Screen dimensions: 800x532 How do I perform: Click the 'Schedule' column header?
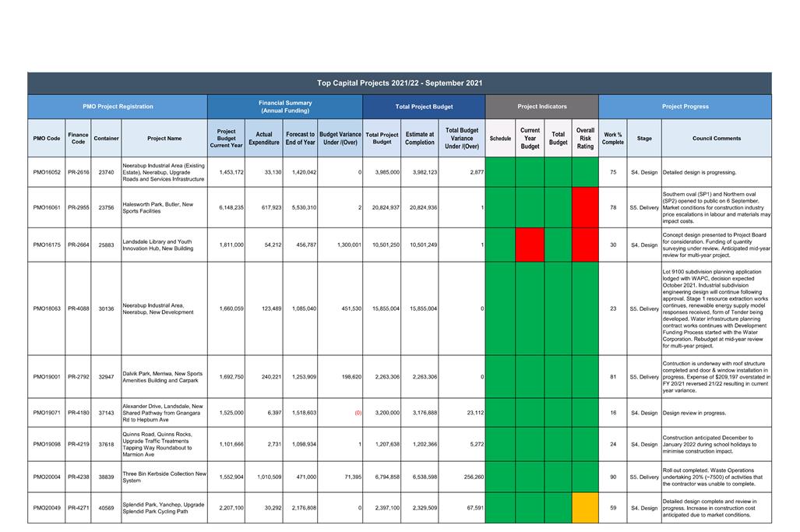(x=501, y=138)
